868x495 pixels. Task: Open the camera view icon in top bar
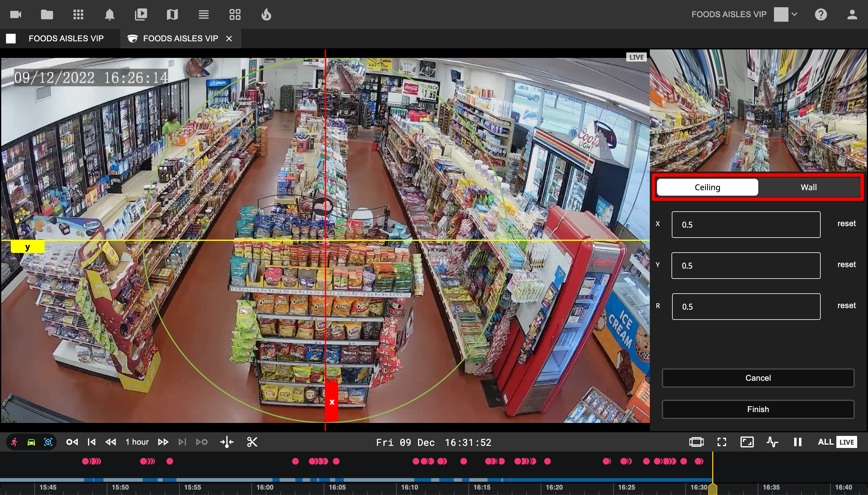point(16,14)
